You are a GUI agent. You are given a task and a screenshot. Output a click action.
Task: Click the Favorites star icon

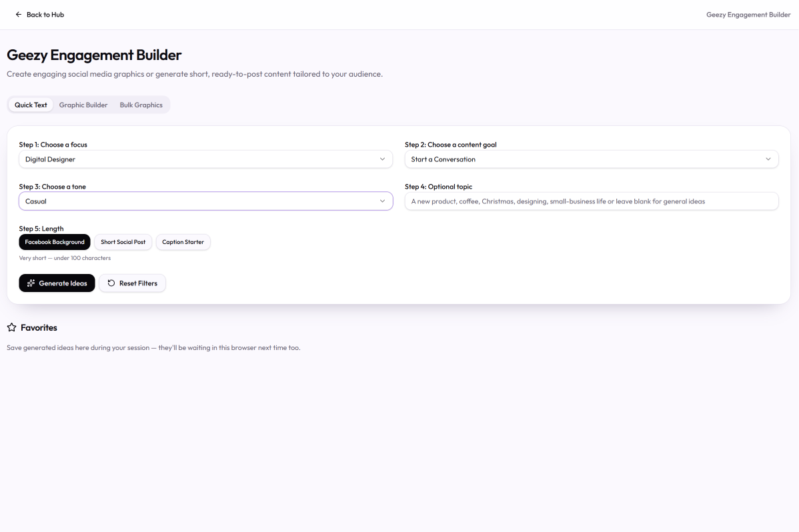12,327
